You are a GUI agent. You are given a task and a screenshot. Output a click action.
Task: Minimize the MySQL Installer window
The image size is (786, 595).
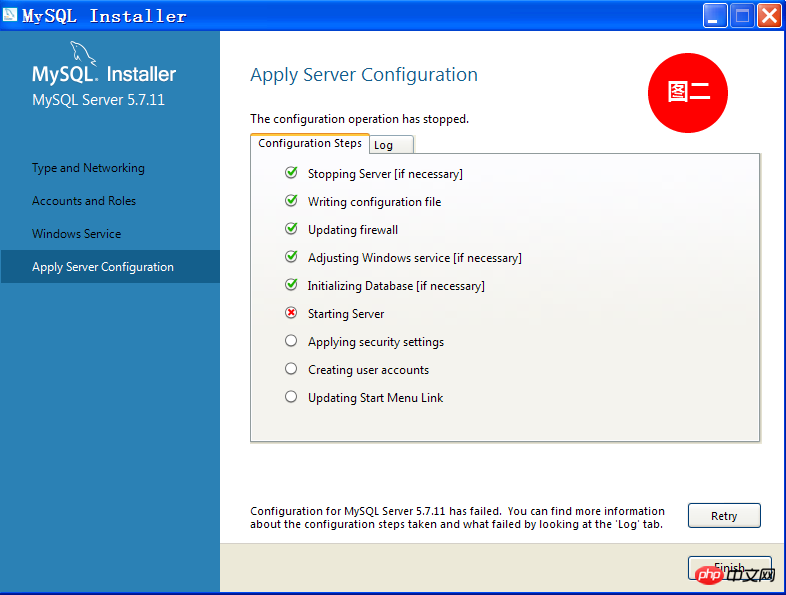(714, 16)
